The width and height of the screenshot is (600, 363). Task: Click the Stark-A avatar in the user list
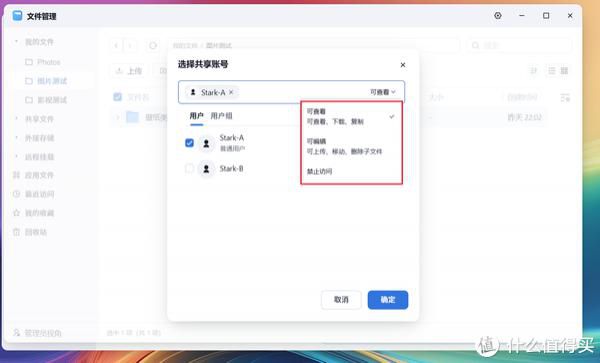click(206, 143)
